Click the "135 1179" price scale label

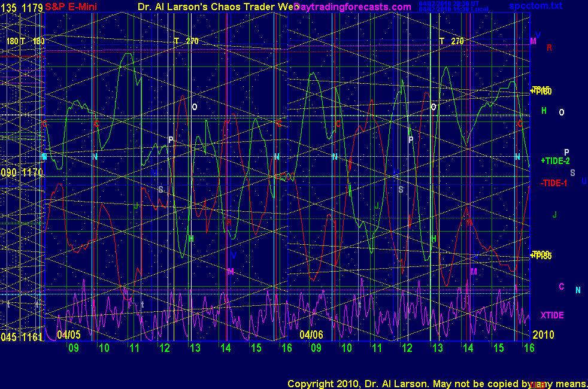(22, 8)
